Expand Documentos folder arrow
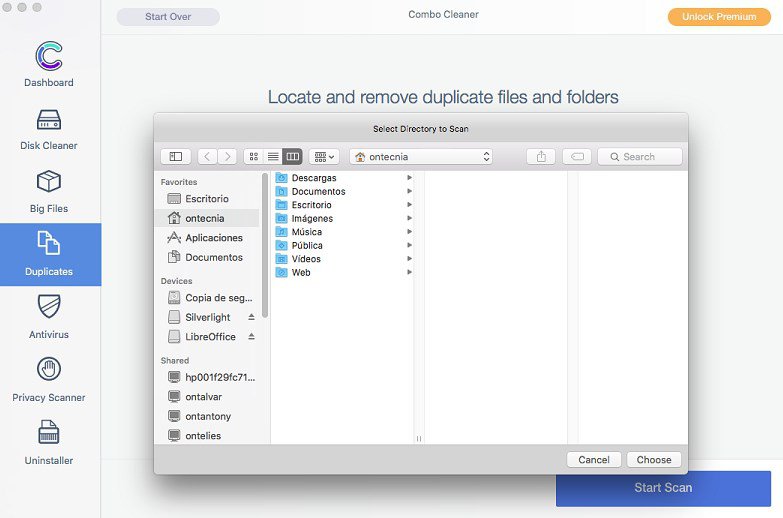Viewport: 783px width, 518px height. (409, 191)
